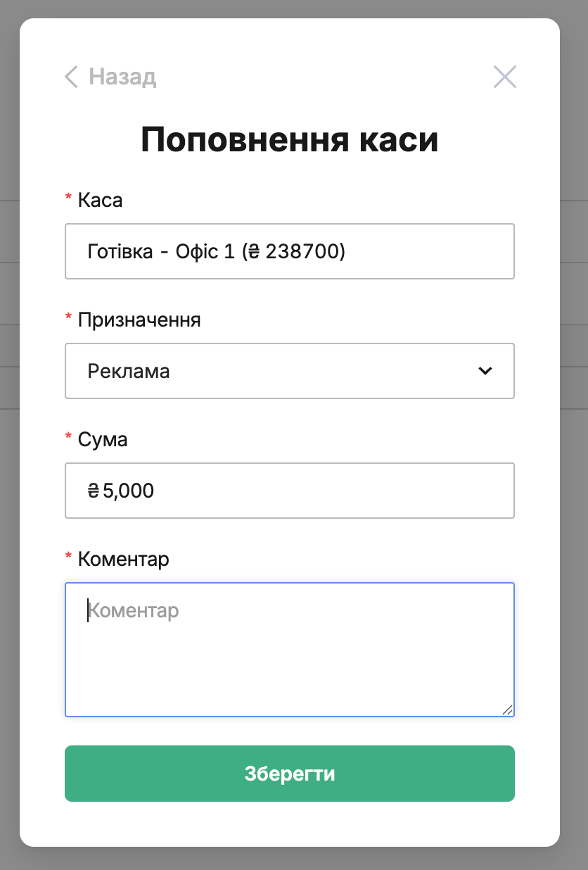Select the Каса field showing Готівка - Офіс 1
588x870 pixels.
290,251
